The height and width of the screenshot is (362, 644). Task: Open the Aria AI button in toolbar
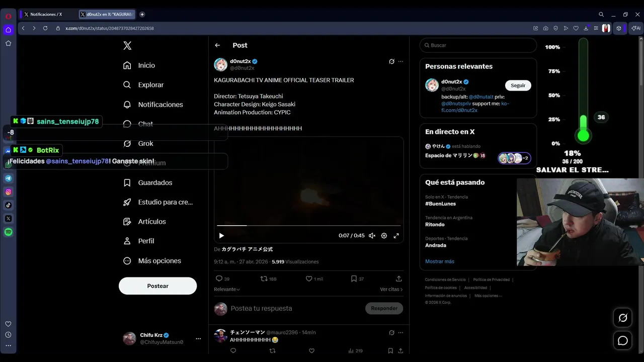coord(636,28)
